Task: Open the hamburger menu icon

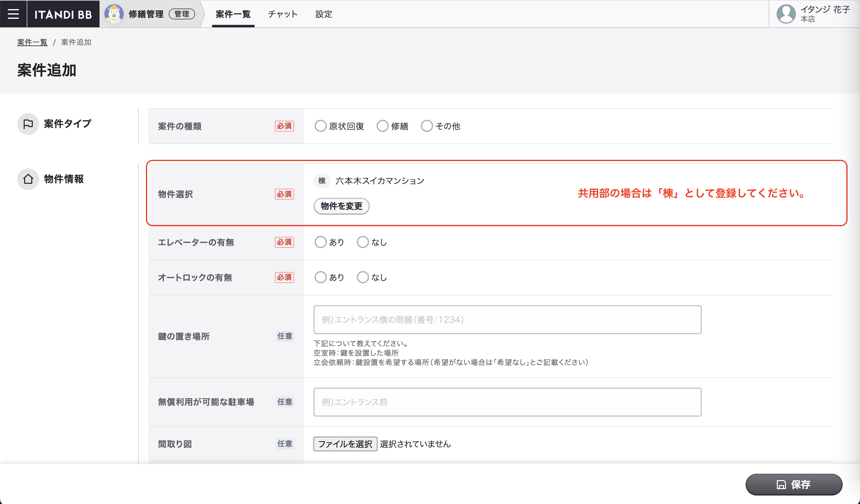Action: 13,14
